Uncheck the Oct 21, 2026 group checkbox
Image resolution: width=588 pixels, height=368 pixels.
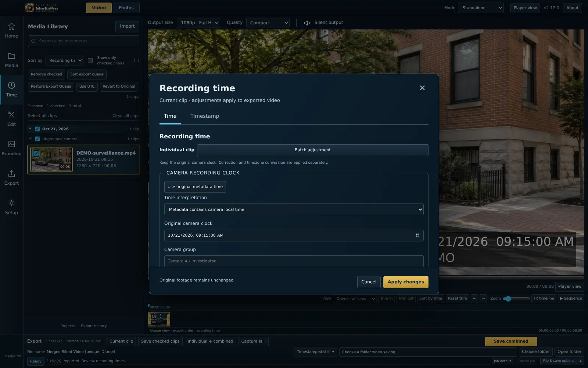pyautogui.click(x=37, y=129)
